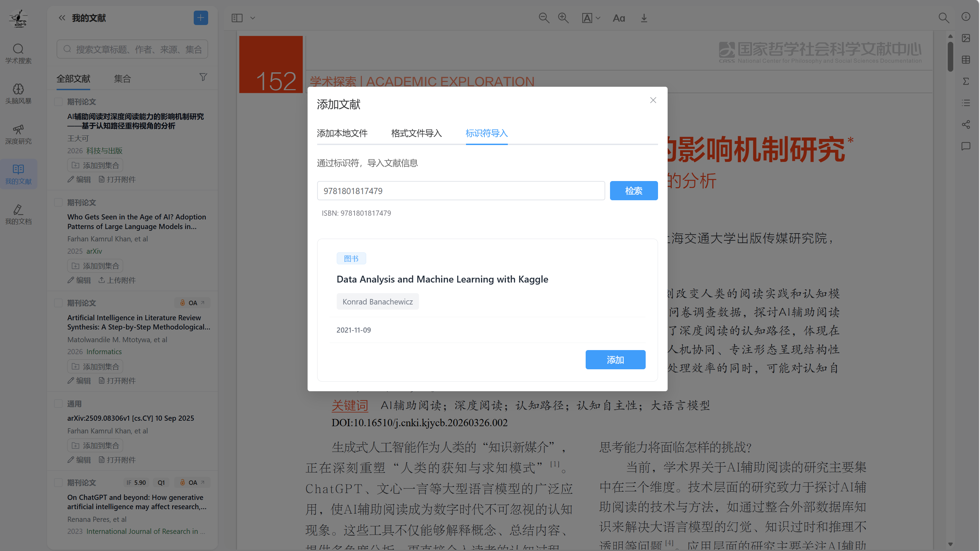This screenshot has width=980, height=551.
Task: Open title Data Analysis and Machine Learning with Kaggle
Action: [x=442, y=279]
